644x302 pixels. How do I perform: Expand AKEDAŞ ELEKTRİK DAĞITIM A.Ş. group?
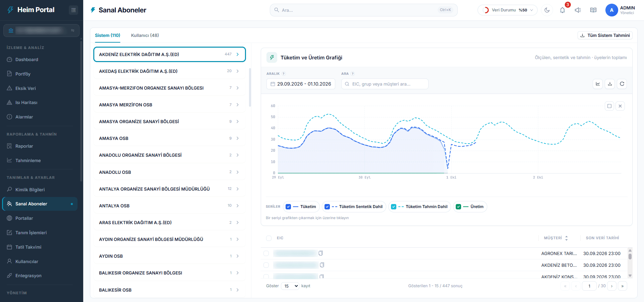[169, 71]
